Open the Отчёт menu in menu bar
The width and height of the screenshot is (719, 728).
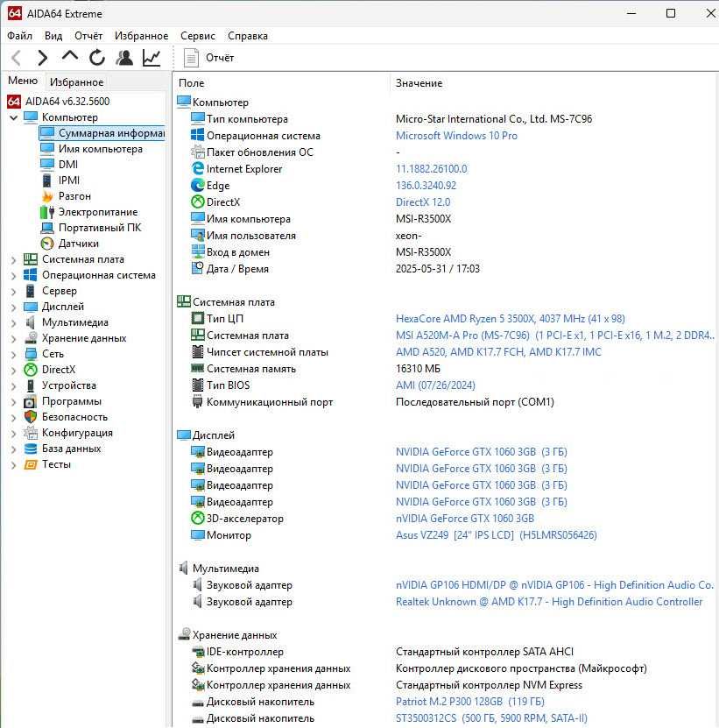(88, 36)
